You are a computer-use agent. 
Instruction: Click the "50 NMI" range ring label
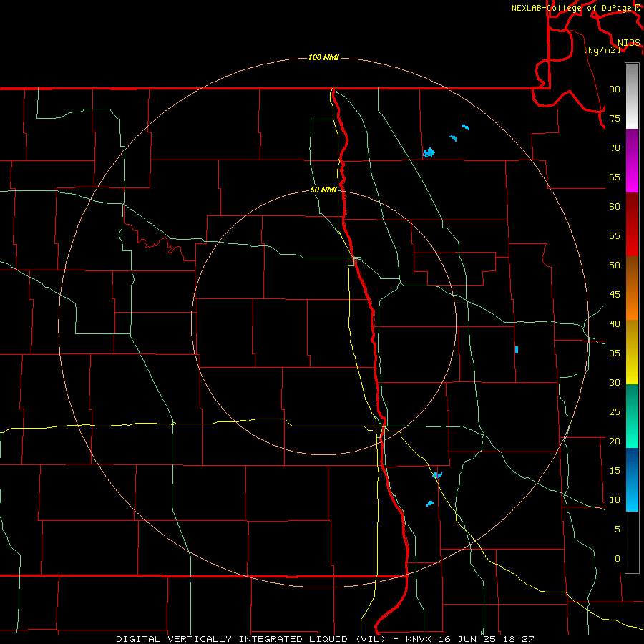point(323,190)
